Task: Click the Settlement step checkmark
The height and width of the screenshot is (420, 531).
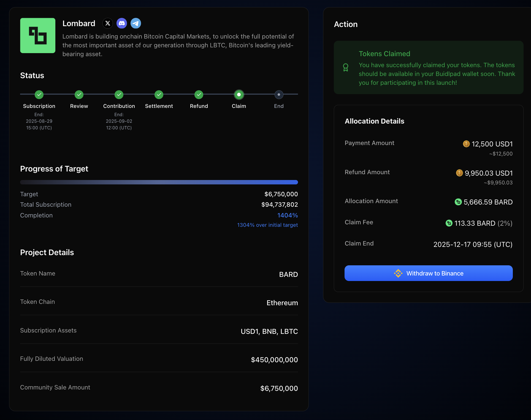Action: click(x=159, y=95)
